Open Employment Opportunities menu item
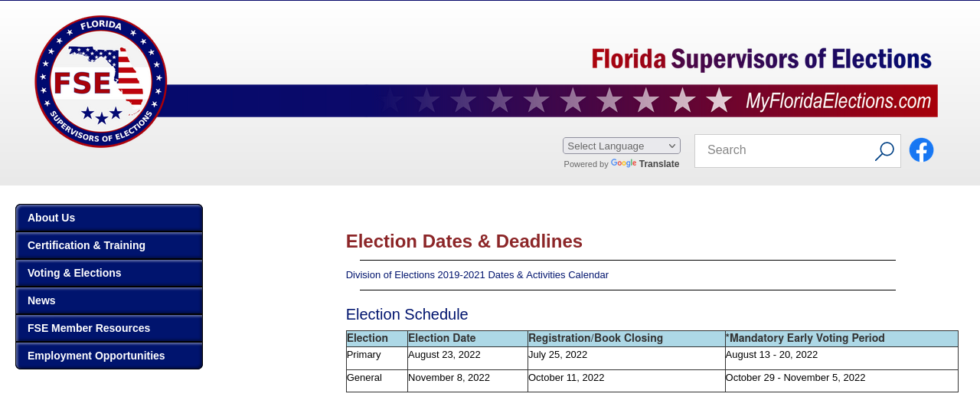The width and height of the screenshot is (980, 420). click(x=109, y=356)
